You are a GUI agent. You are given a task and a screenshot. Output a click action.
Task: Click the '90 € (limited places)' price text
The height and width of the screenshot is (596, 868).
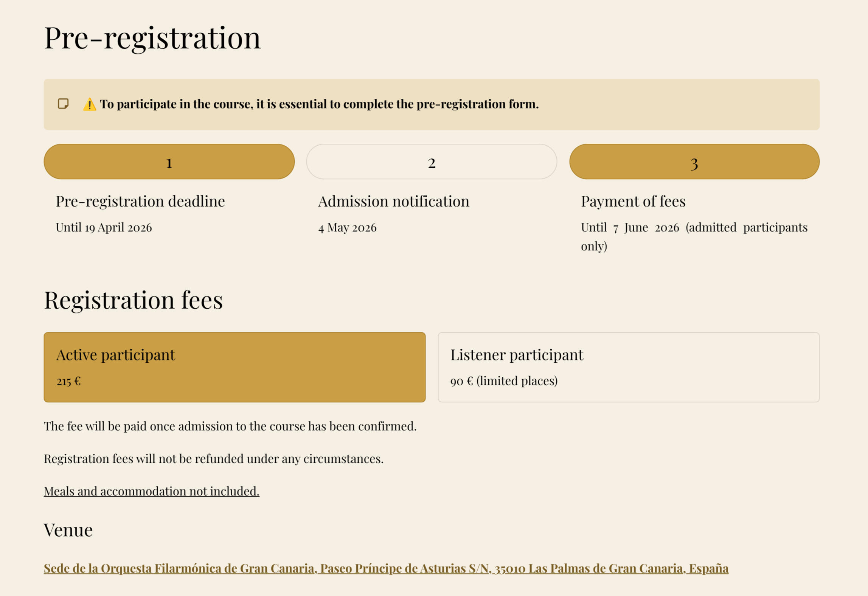[503, 381]
